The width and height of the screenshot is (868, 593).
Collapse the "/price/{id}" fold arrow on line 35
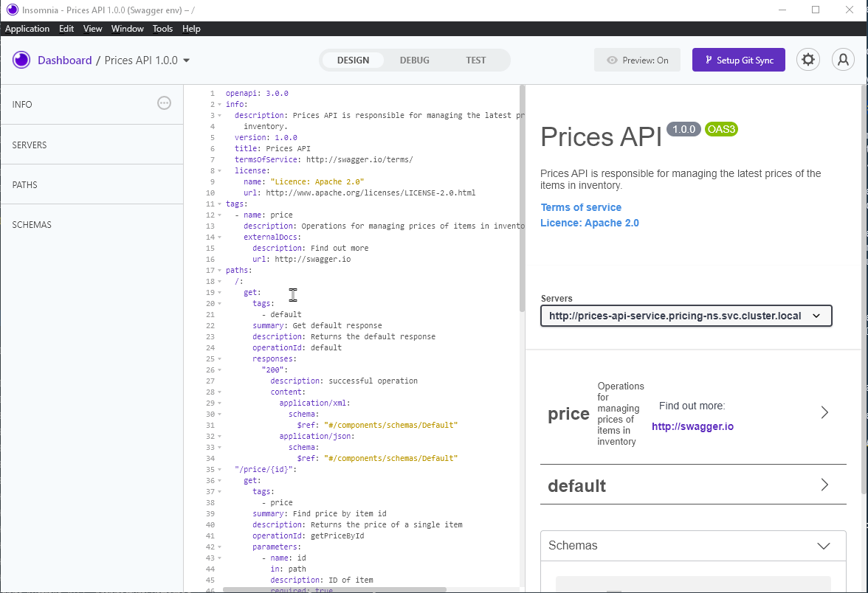tap(220, 470)
